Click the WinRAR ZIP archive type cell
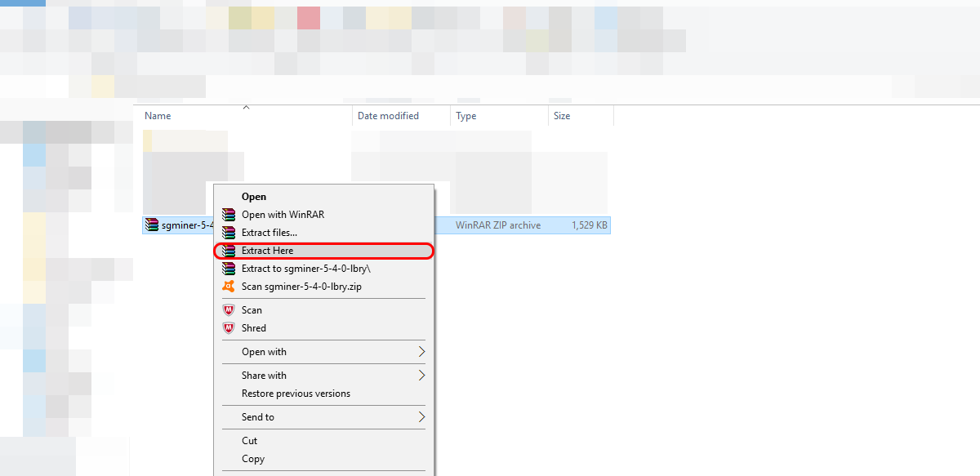The height and width of the screenshot is (476, 980). point(498,225)
